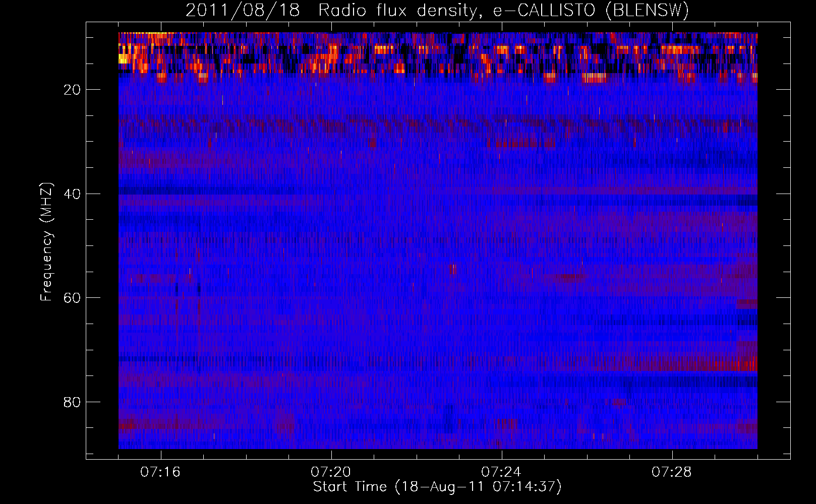816x504 pixels.
Task: Click the 07:16 time tick label
Action: coord(160,472)
